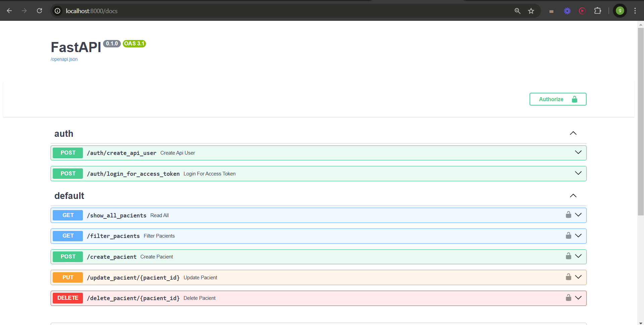Click the lock icon on /update_pacient row
This screenshot has width=644, height=325.
[568, 277]
